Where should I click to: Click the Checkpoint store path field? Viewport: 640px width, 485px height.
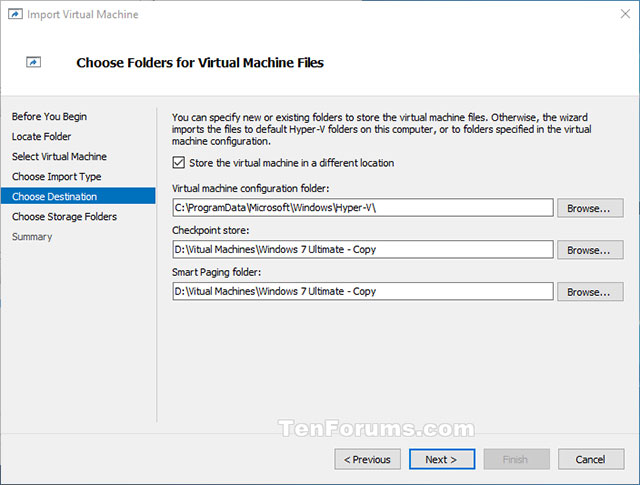click(x=363, y=249)
